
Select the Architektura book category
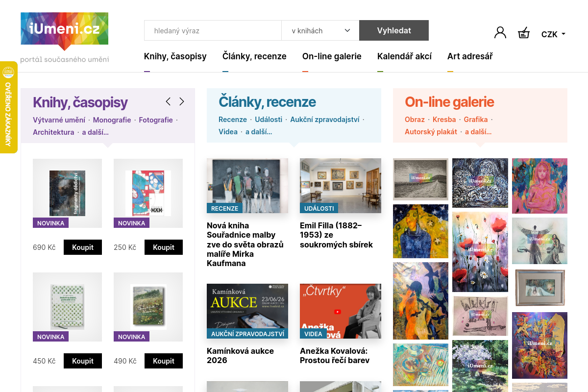(x=53, y=132)
